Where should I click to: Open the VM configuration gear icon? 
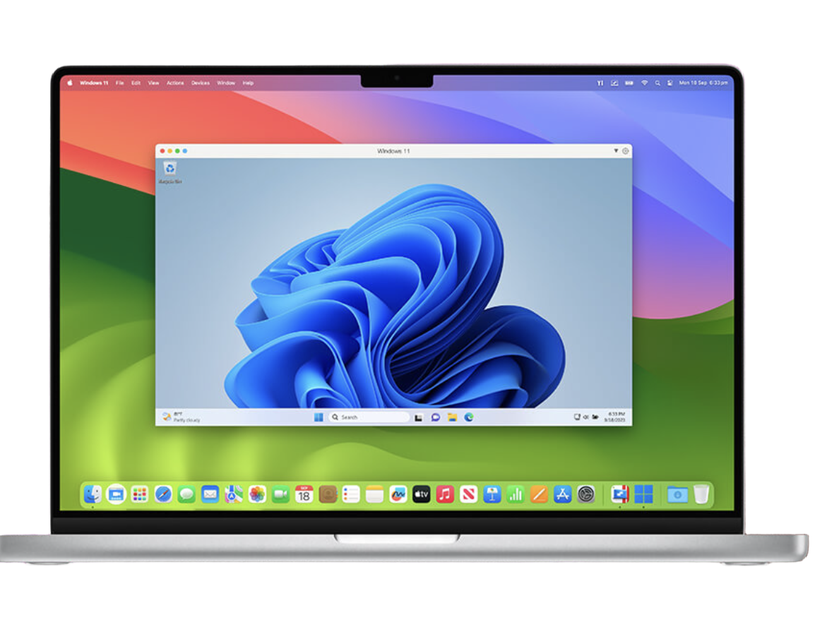pyautogui.click(x=625, y=151)
